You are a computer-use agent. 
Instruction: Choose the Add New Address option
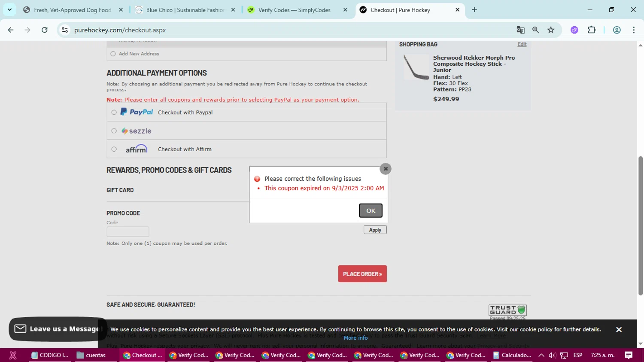coord(113,54)
